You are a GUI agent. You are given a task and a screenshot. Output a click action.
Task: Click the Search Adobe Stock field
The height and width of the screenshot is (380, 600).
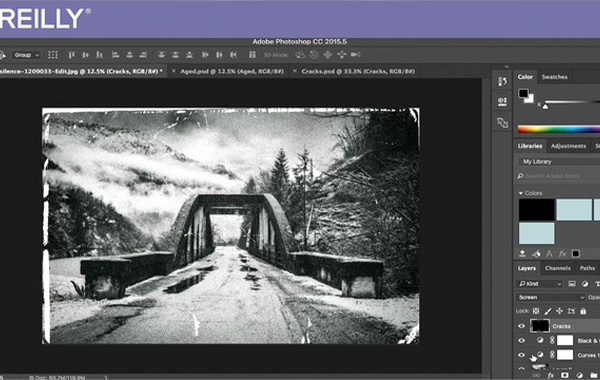[x=559, y=176]
